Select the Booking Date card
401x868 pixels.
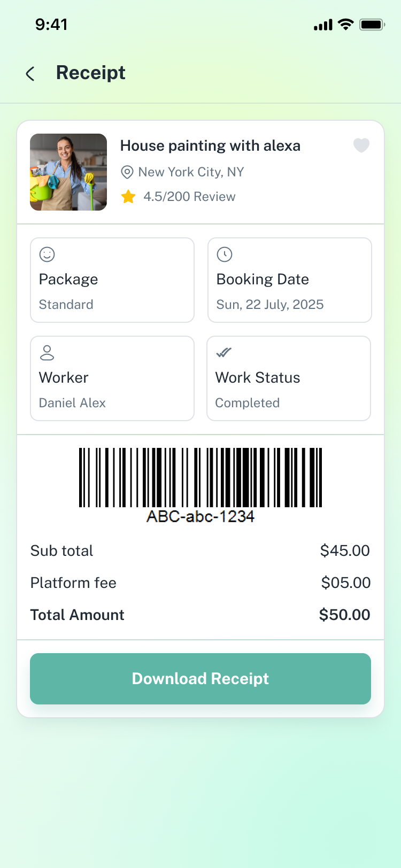coord(290,280)
